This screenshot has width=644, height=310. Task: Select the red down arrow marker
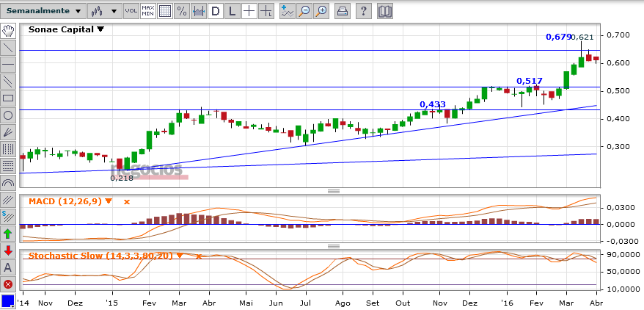(8, 250)
